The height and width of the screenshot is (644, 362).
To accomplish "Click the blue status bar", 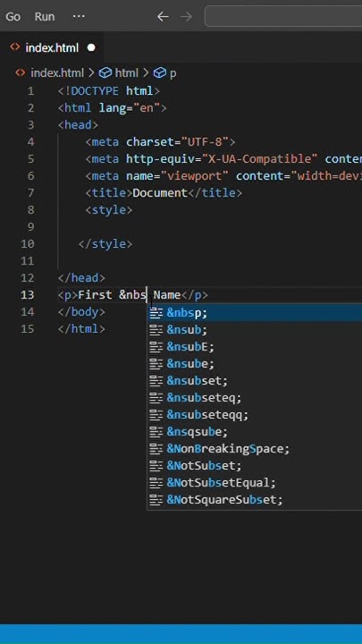I will tap(181, 634).
